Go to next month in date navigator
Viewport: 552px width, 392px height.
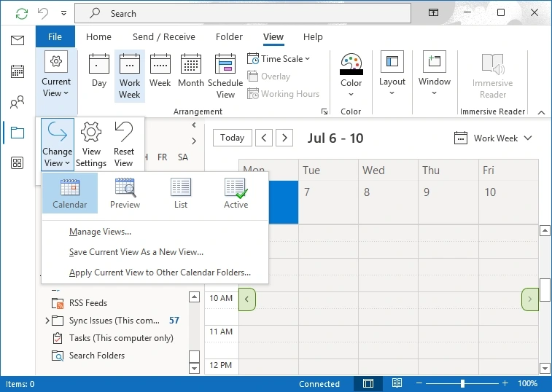click(194, 141)
